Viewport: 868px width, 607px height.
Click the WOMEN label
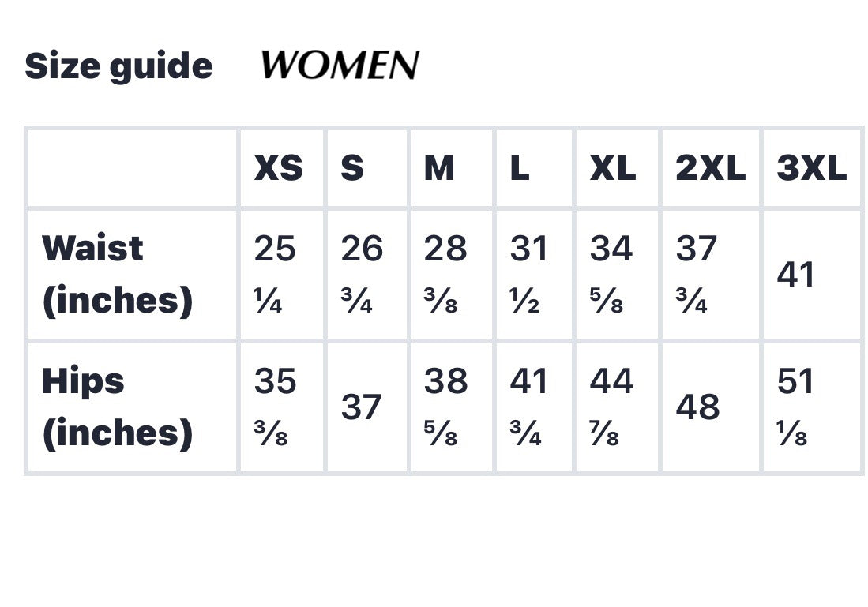[340, 66]
